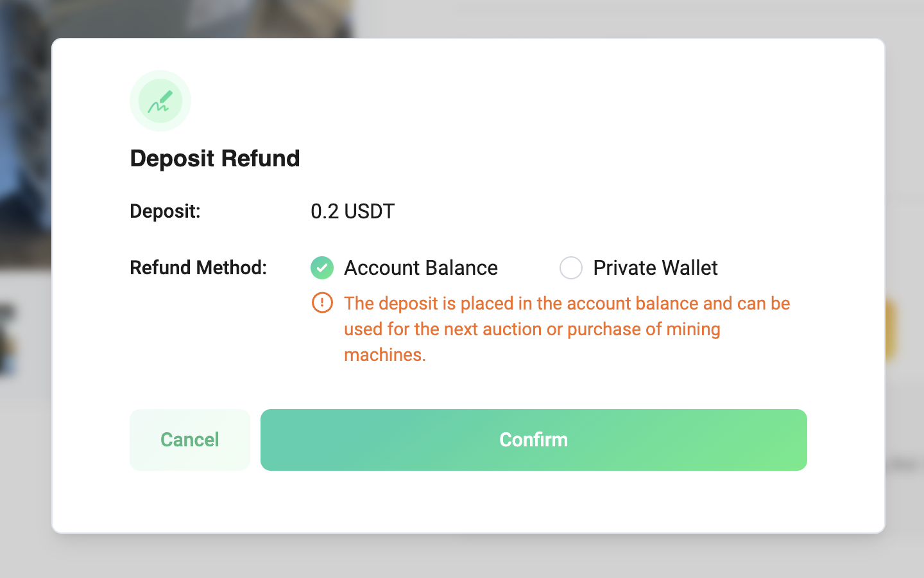Screen dimensions: 924x578
Task: Select the empty Private Wallet radio circle
Action: pyautogui.click(x=571, y=268)
